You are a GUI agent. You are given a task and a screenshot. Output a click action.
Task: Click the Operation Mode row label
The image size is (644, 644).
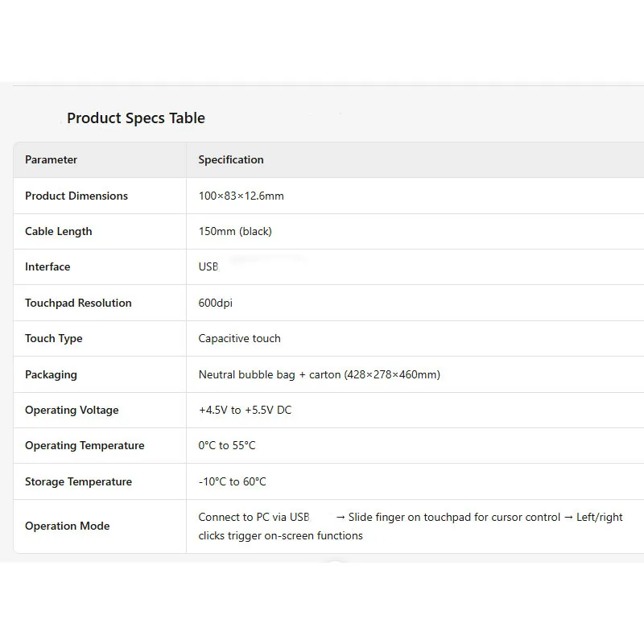[68, 526]
